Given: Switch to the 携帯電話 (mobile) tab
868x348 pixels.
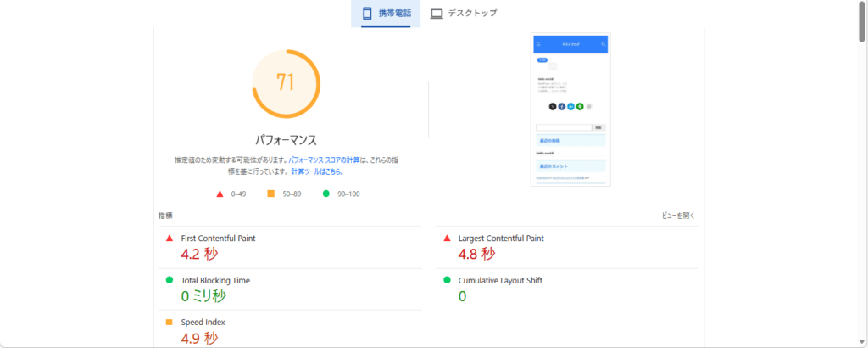Looking at the screenshot, I should pyautogui.click(x=386, y=14).
